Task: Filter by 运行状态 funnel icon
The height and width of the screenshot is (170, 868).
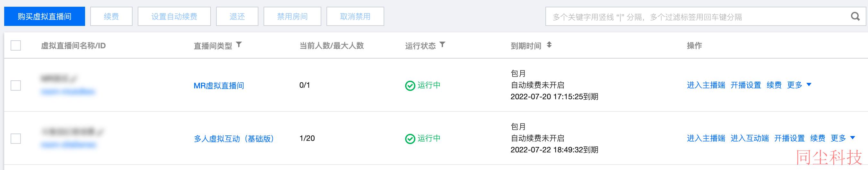Action: [442, 45]
